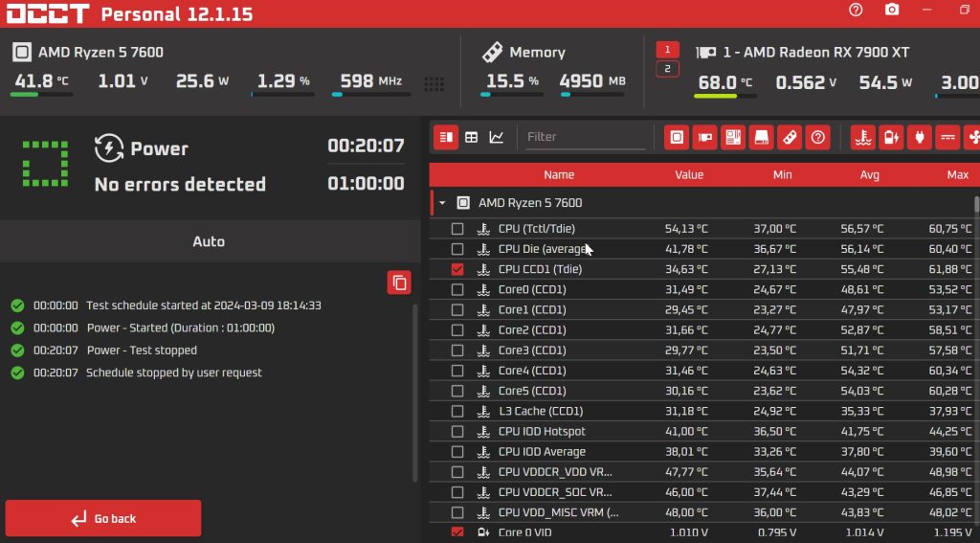Toggle temperature sensors filter icon

[863, 137]
